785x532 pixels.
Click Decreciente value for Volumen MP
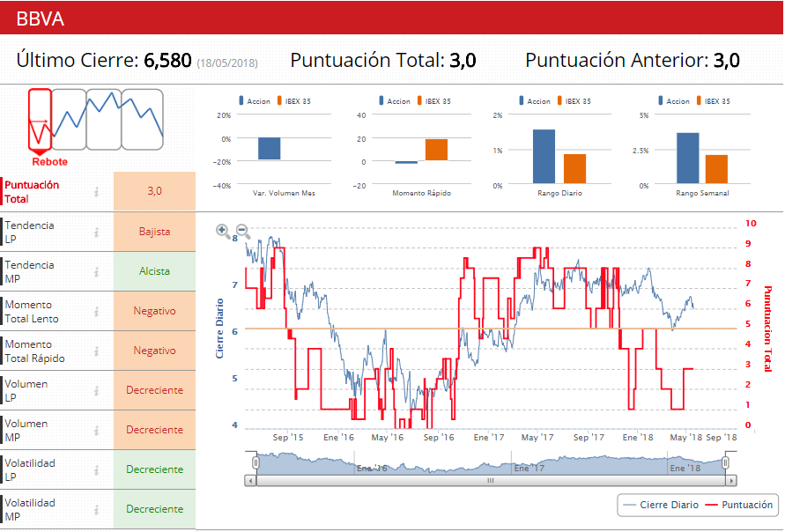(155, 430)
